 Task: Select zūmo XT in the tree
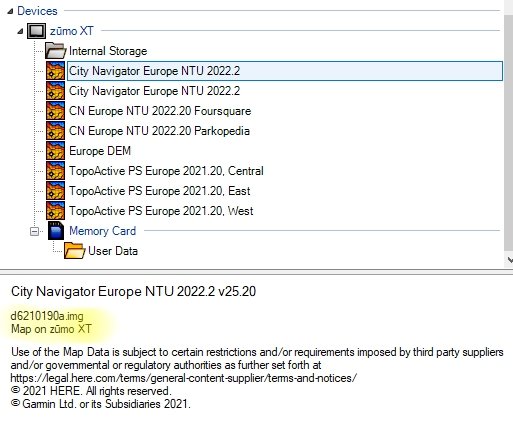pyautogui.click(x=72, y=31)
